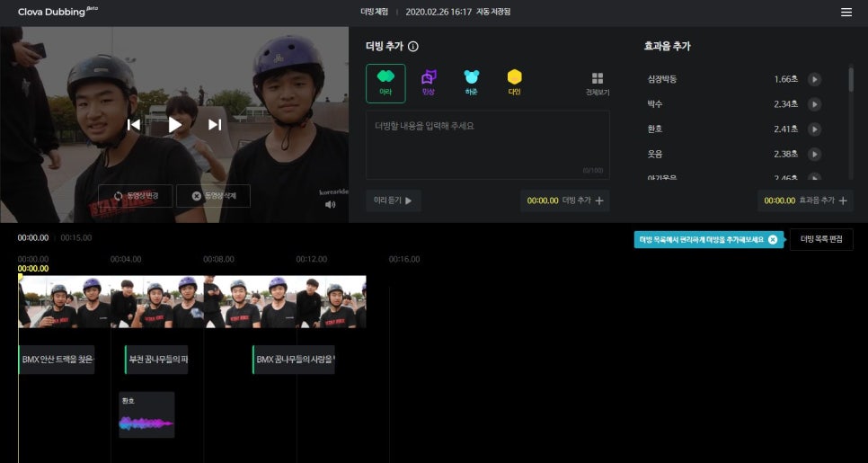Preview the 웃음 sound effect
Screen dimensions: 868x463
tap(814, 154)
